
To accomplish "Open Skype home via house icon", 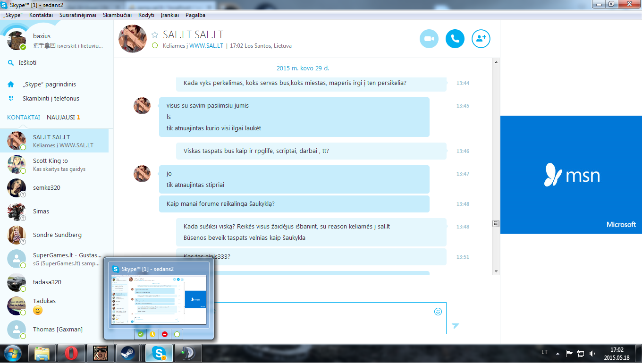I will point(11,85).
